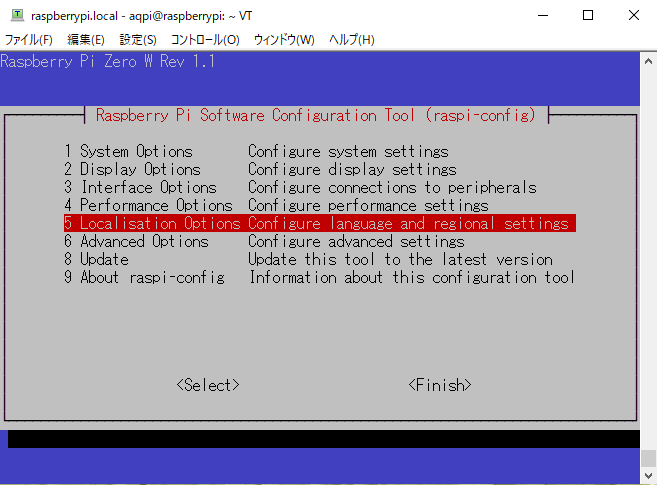The width and height of the screenshot is (657, 485).
Task: Click 'Configure display settings' description
Action: tap(352, 169)
